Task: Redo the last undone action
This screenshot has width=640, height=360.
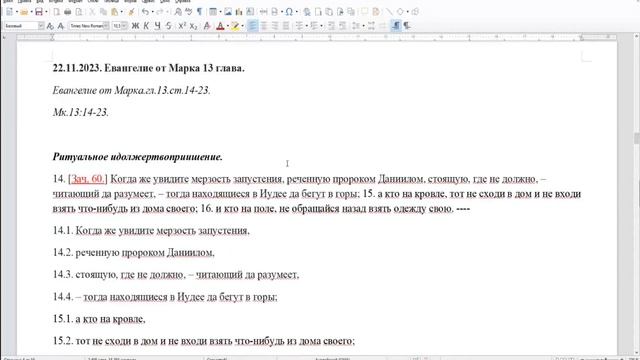Action: (x=160, y=12)
